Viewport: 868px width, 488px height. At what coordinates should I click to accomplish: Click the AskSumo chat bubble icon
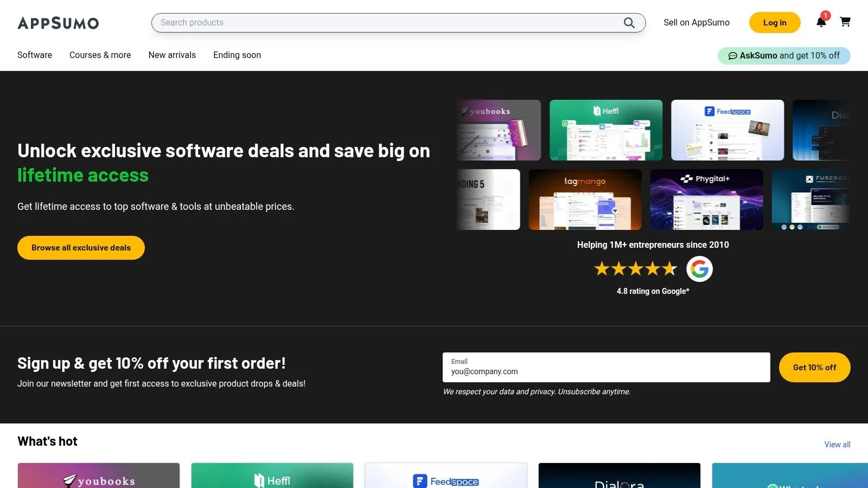pos(733,55)
